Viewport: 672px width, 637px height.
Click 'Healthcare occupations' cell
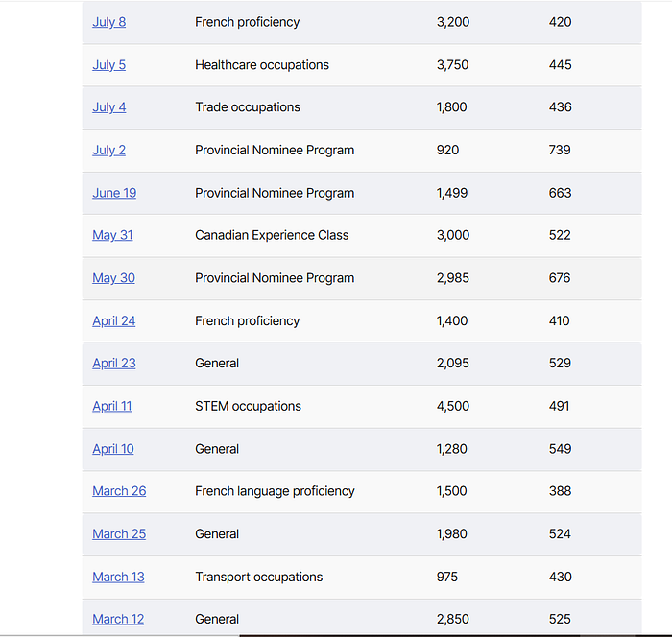[x=262, y=64]
